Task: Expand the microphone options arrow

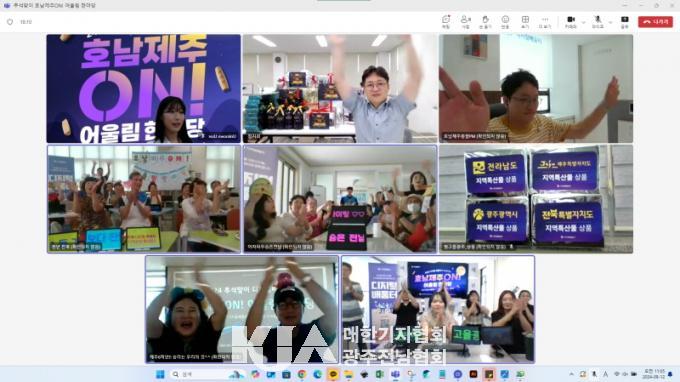Action: tap(610, 22)
